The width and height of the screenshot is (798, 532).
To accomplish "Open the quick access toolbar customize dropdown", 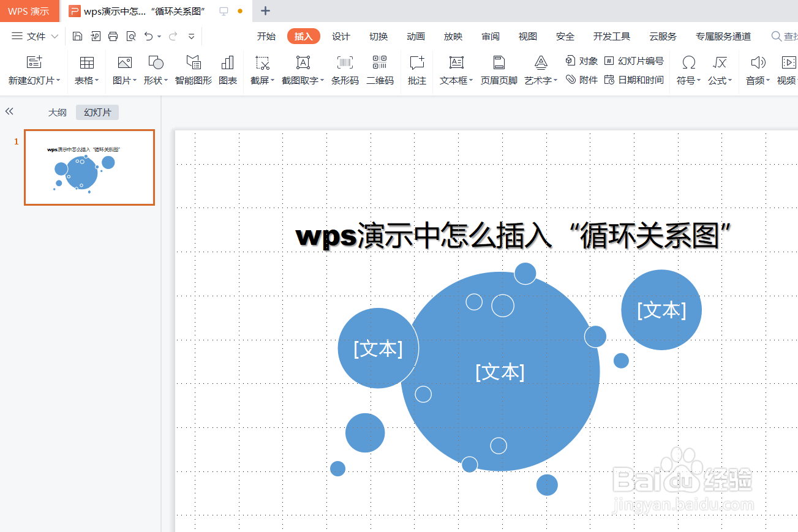I will [192, 37].
